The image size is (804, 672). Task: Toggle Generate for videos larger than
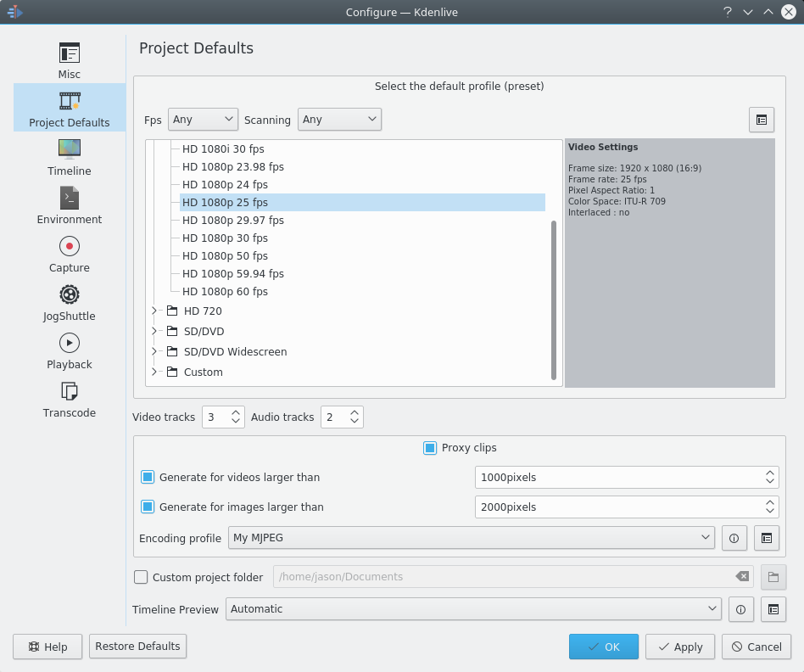(x=148, y=478)
